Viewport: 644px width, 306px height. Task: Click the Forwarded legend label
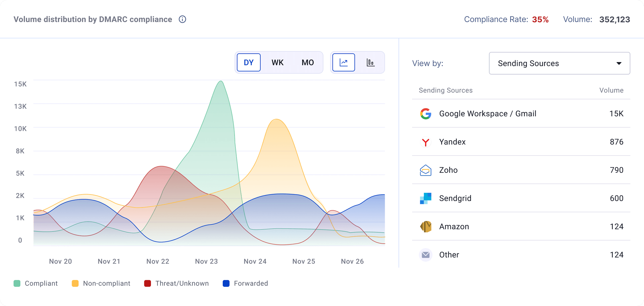(x=251, y=283)
